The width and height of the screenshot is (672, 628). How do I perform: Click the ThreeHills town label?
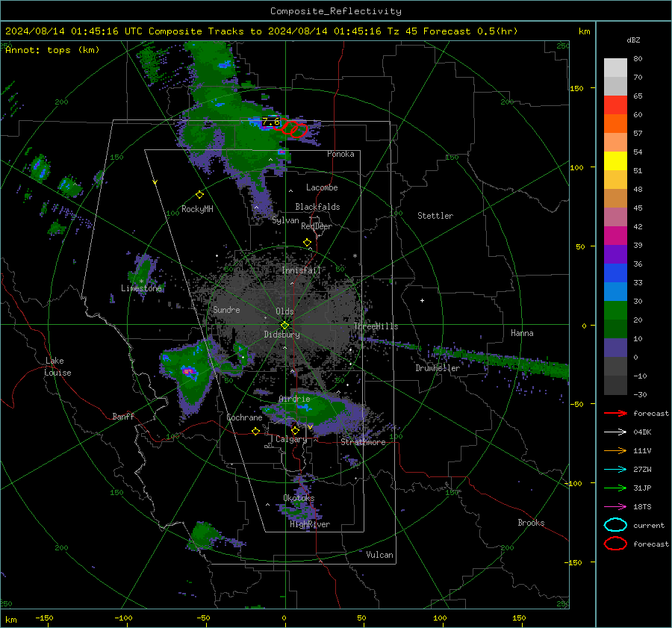(x=376, y=326)
